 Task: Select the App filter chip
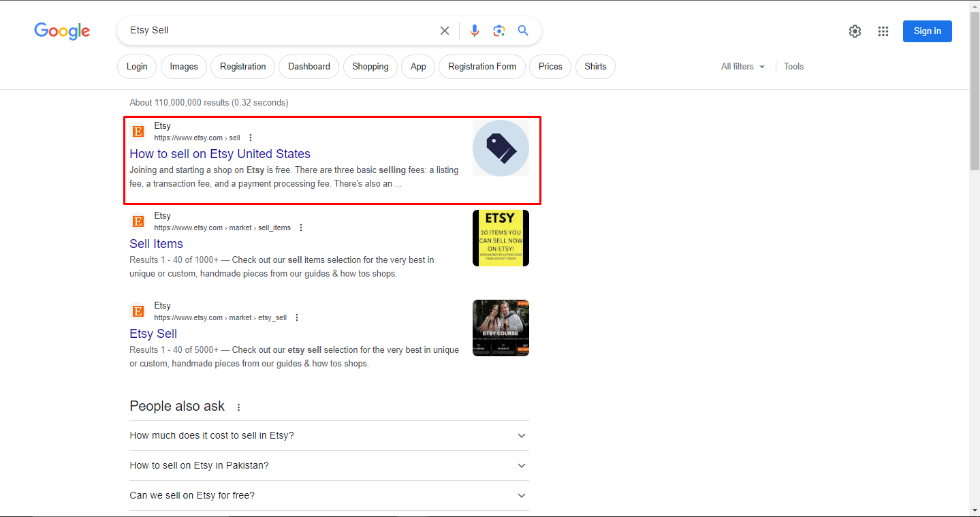tap(418, 67)
